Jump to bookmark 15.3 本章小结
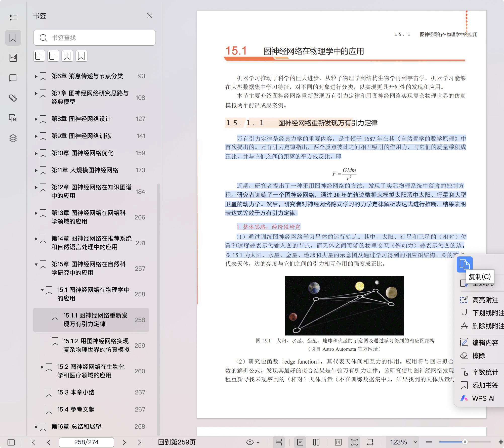 (75, 392)
